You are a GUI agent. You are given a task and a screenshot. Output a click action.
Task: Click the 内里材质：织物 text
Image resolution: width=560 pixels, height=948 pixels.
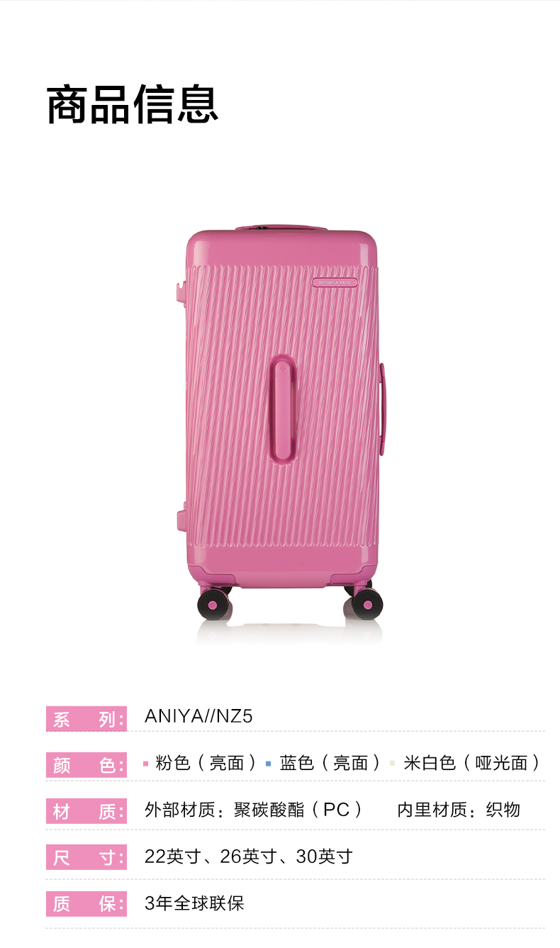[x=459, y=810]
